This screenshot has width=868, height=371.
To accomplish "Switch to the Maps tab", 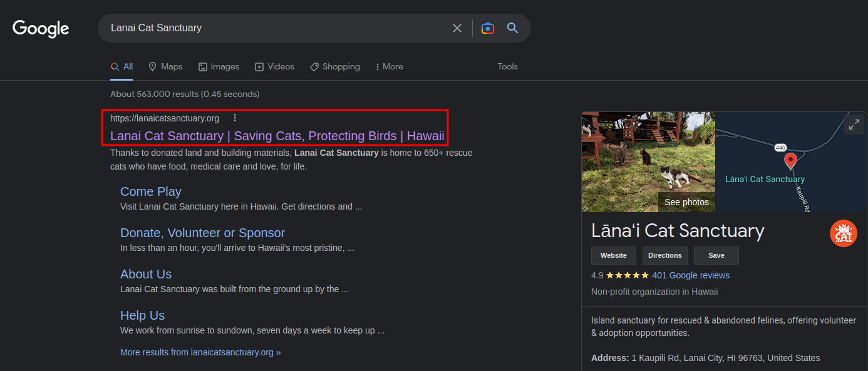I will click(165, 67).
